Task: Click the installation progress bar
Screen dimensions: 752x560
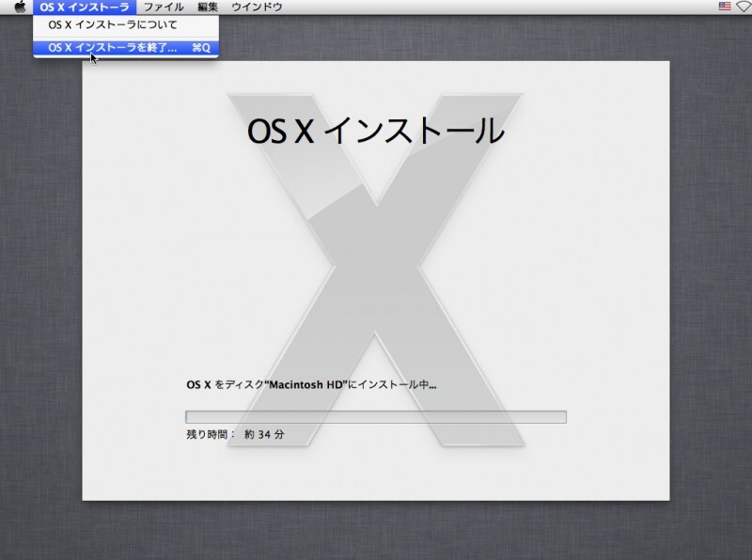Action: coord(376,417)
